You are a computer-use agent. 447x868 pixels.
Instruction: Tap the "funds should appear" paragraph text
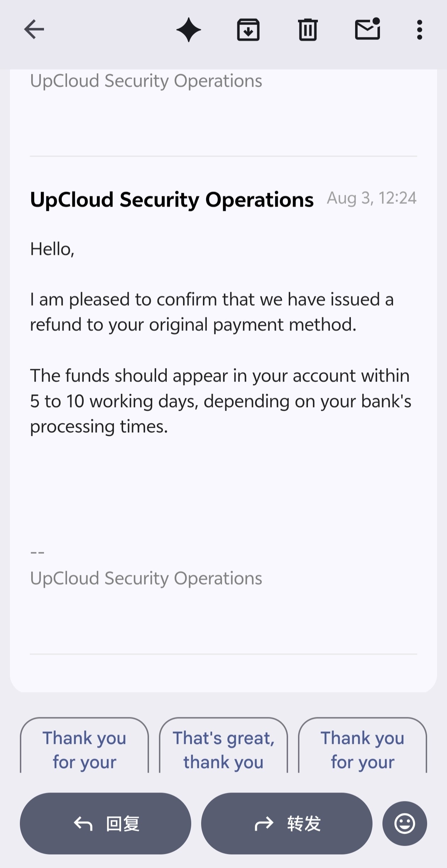point(221,401)
